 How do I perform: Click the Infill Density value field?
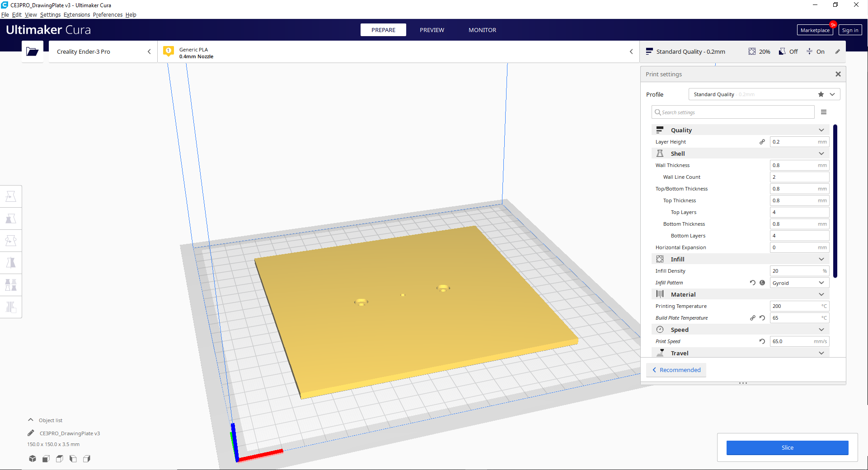(x=799, y=271)
